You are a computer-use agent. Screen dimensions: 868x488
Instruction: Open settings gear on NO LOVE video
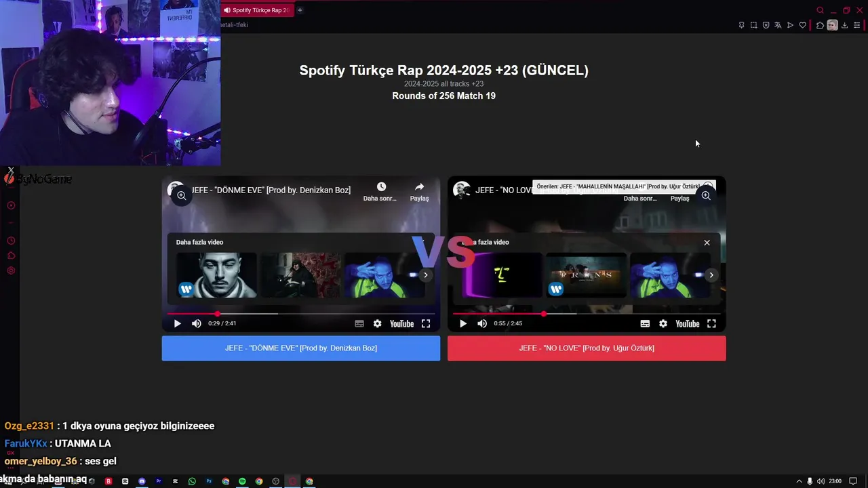663,324
